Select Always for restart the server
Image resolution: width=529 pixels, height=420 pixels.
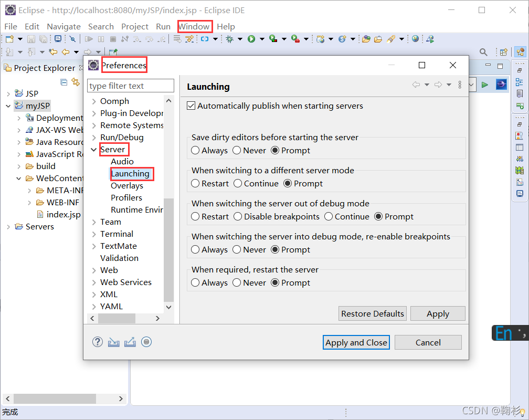point(195,282)
